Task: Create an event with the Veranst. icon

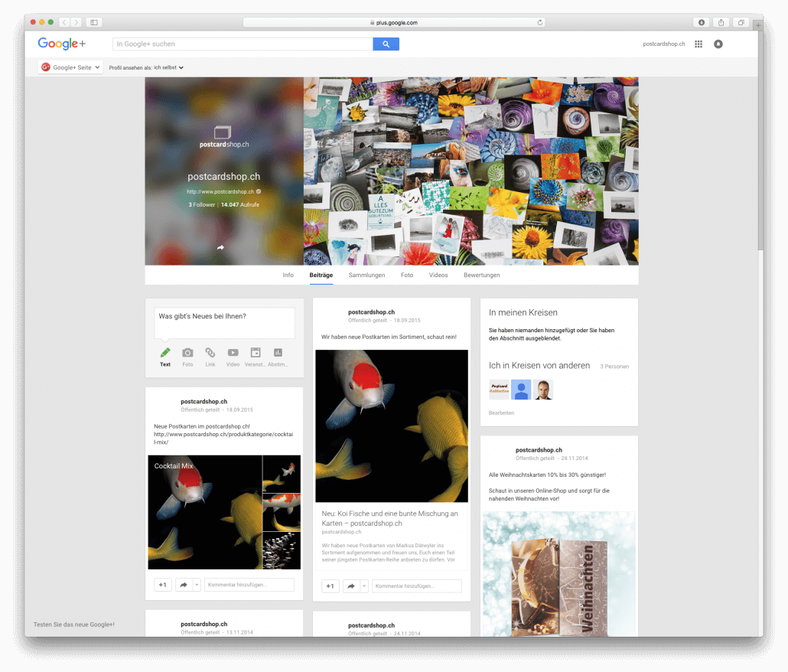Action: (256, 352)
